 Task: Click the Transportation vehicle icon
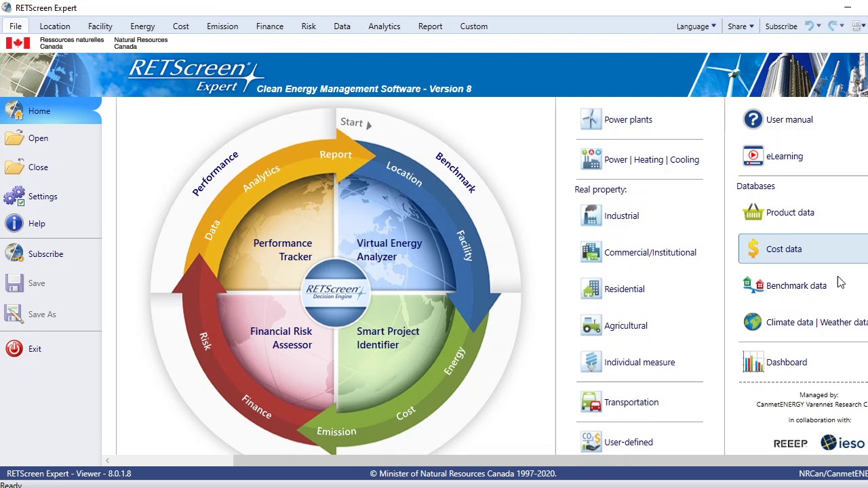[x=591, y=402]
